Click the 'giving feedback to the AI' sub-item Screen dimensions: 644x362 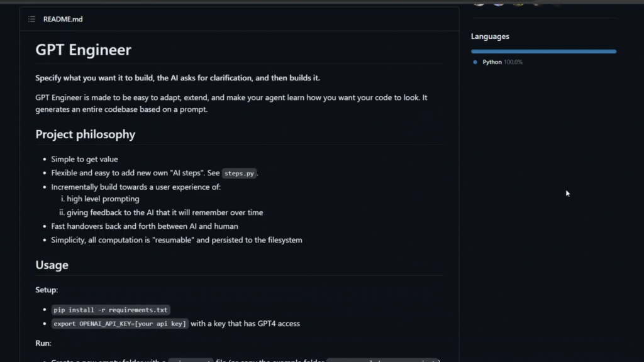pos(165,212)
